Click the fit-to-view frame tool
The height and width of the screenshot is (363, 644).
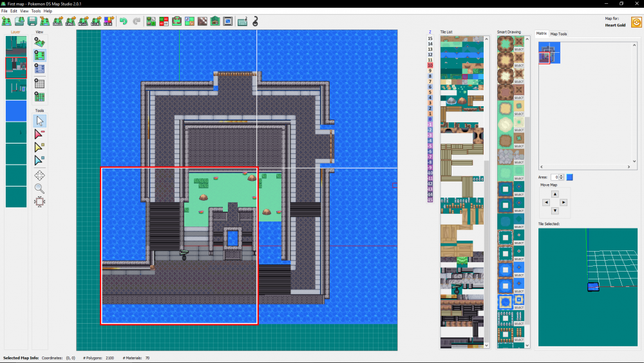tap(39, 201)
